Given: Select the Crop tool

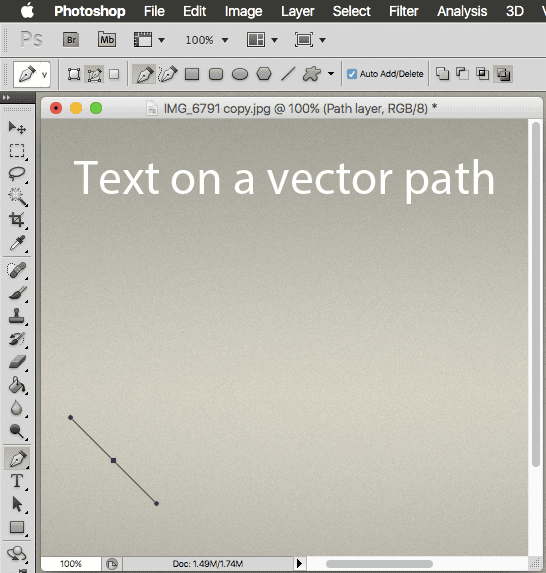Looking at the screenshot, I should 17,220.
